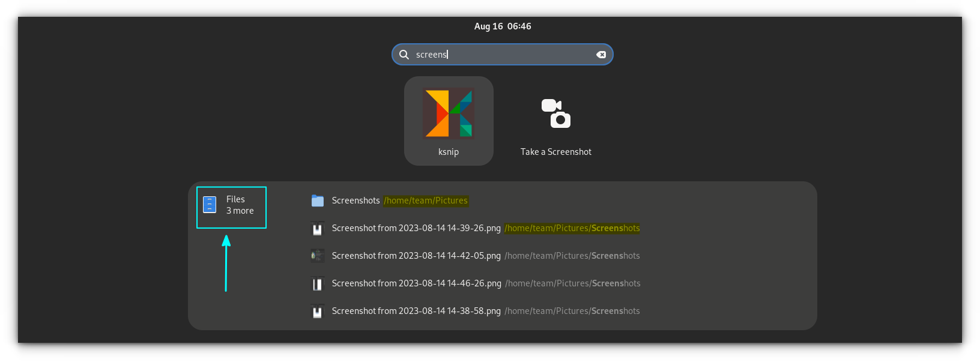Open "Screenshot from 2023-08-14 14-46-26.png" file name
Screen dimensions: 980x362
tap(417, 283)
